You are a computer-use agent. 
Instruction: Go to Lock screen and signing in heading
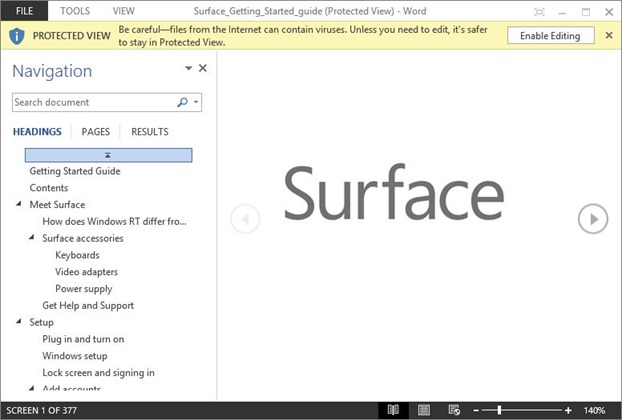pyautogui.click(x=98, y=373)
